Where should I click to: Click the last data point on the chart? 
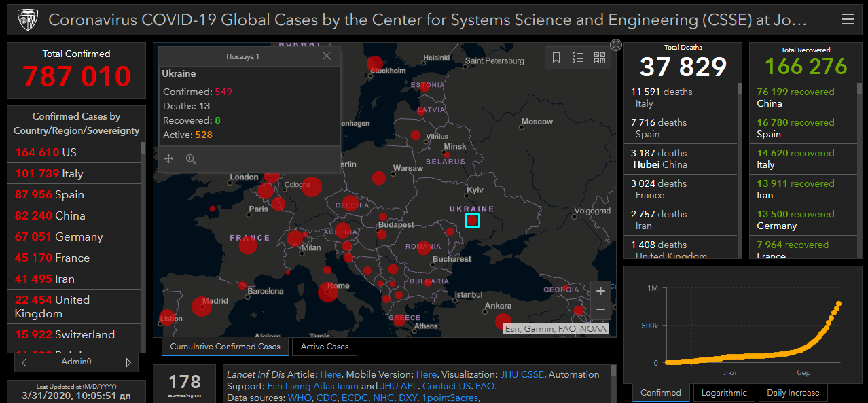coord(839,304)
